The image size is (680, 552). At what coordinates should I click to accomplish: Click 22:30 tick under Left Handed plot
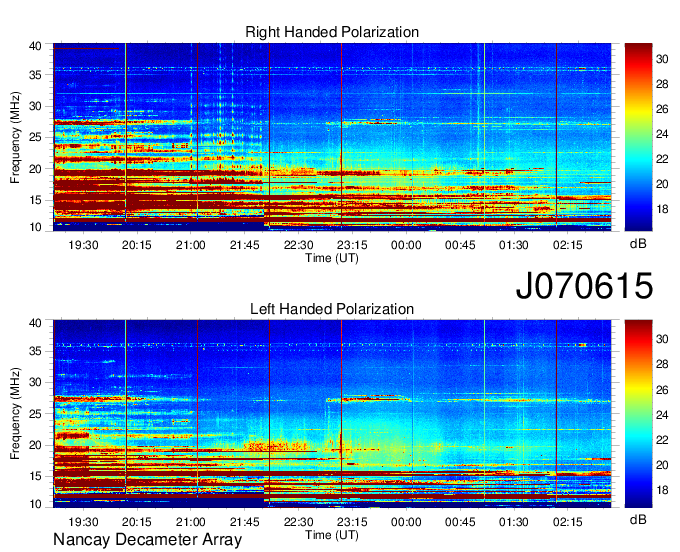(298, 522)
